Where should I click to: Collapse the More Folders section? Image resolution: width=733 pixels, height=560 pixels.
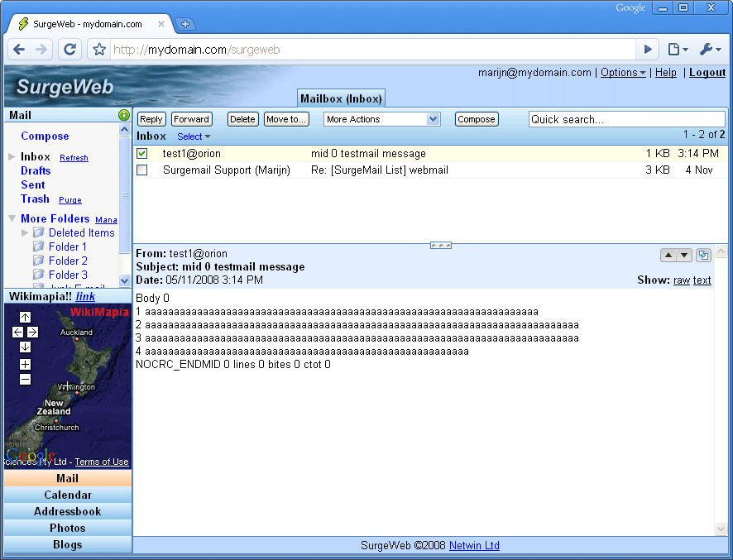pos(12,218)
